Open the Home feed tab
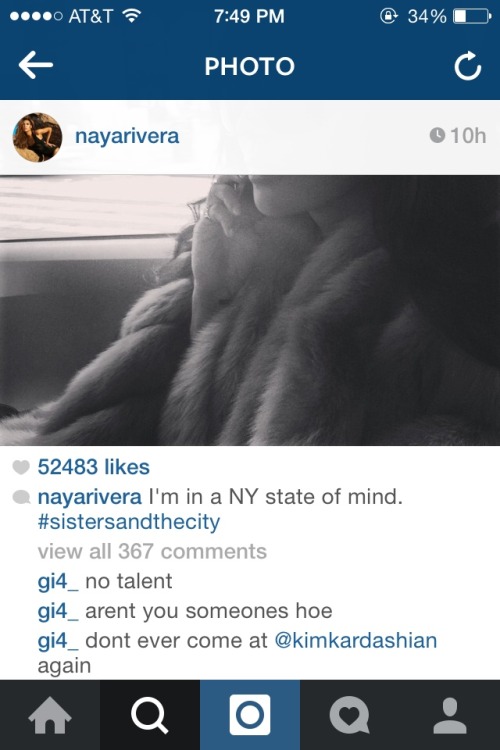 pos(50,715)
